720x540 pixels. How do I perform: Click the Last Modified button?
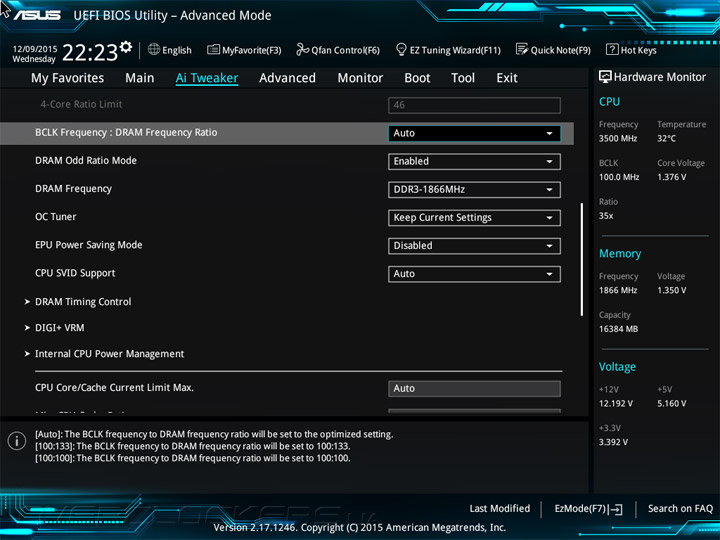(500, 509)
